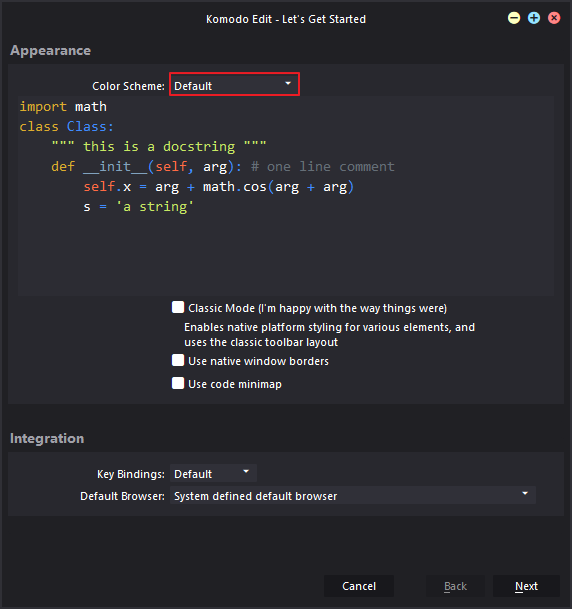Viewport: 572px width, 609px height.
Task: Expand the Key Bindings dropdown
Action: [213, 473]
